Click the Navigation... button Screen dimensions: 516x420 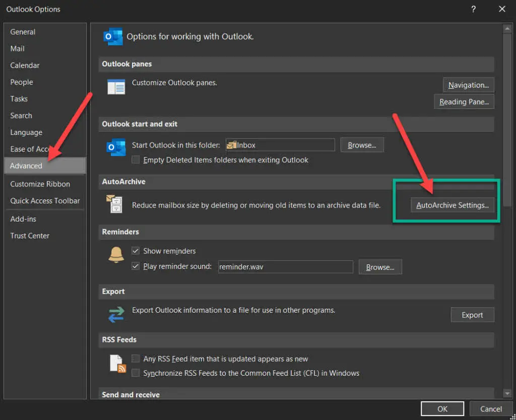(x=468, y=85)
